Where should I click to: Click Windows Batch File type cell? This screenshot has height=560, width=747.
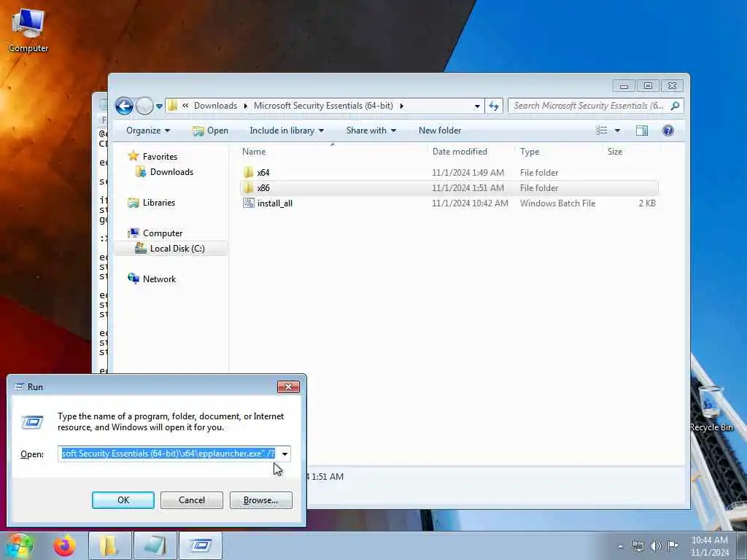(x=557, y=203)
